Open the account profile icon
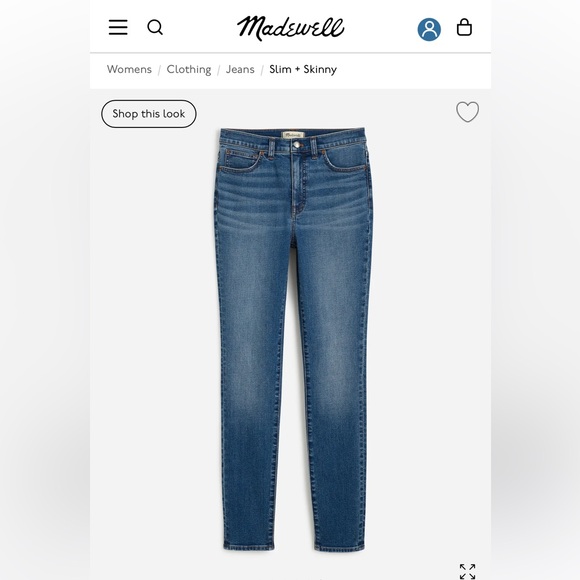 tap(429, 29)
